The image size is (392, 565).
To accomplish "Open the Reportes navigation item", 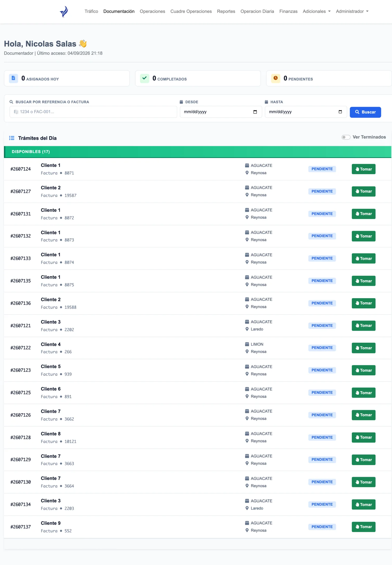I will pos(226,11).
